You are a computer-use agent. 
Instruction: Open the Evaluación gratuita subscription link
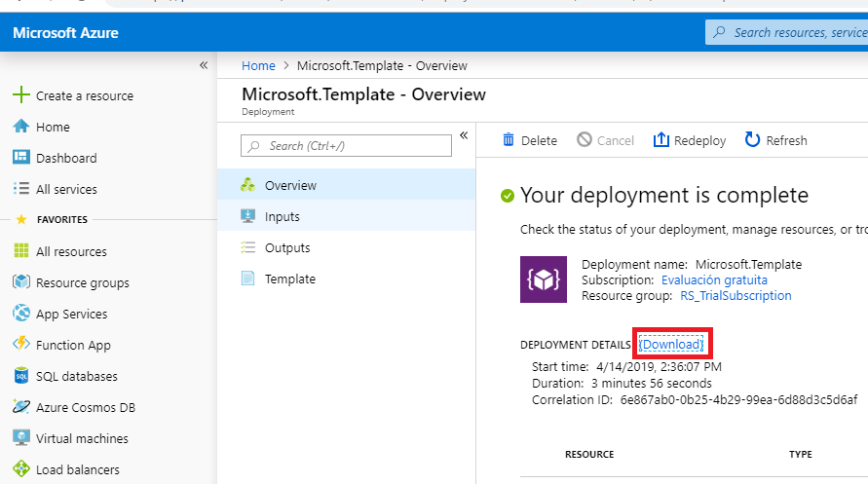(714, 279)
